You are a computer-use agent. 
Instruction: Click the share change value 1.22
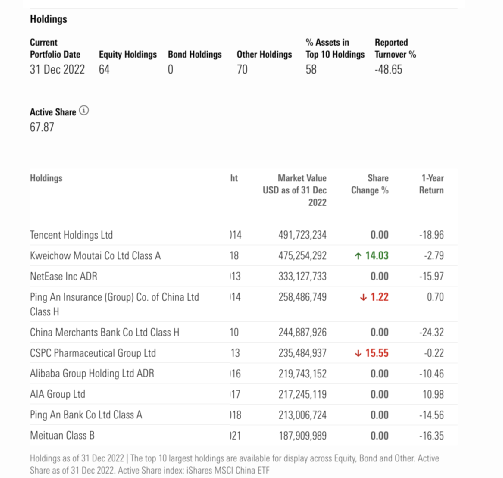pos(380,297)
